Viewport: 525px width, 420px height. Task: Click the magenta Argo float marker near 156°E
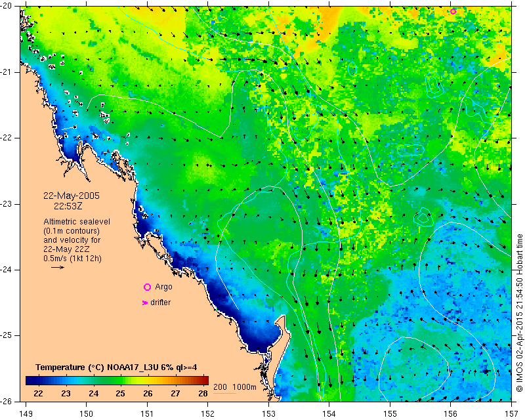click(x=453, y=11)
